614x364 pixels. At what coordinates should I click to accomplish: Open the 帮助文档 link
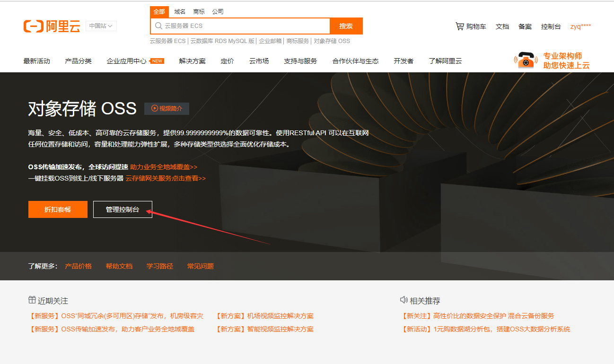119,266
